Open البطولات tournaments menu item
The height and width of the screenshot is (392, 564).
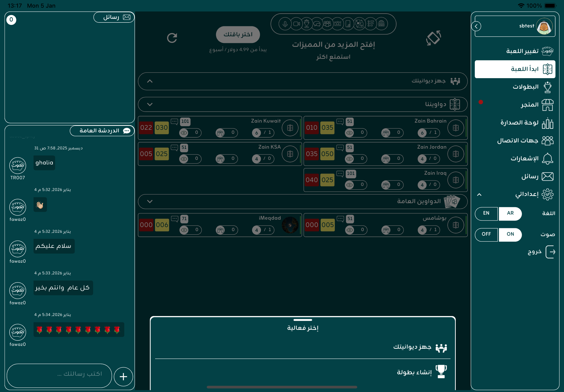(526, 87)
